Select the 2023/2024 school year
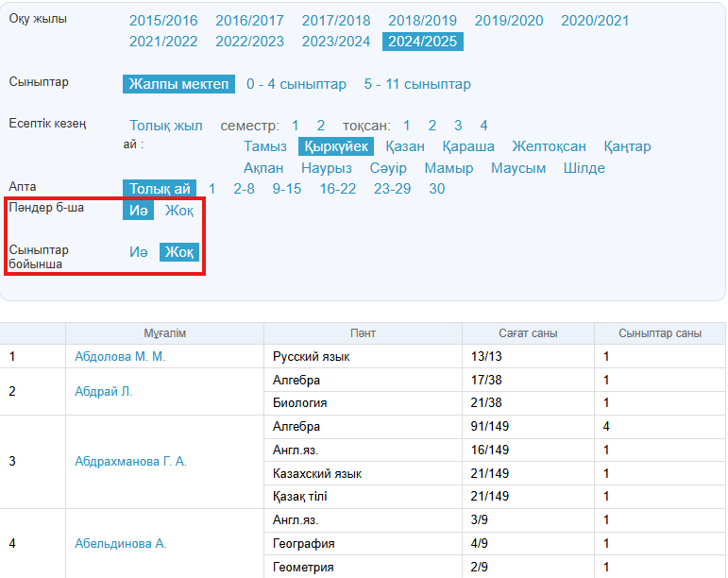The width and height of the screenshot is (728, 578). point(336,42)
